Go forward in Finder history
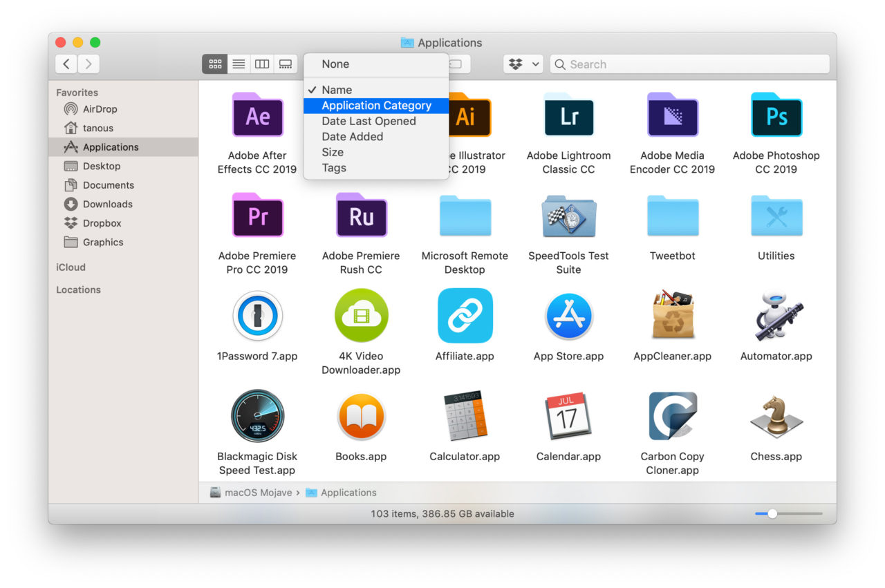885x588 pixels. (88, 64)
